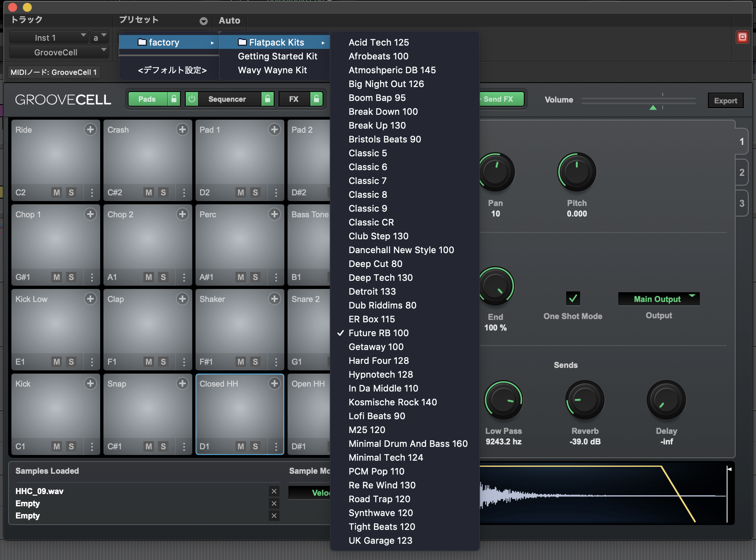Toggle the Sequencer power icon
The width and height of the screenshot is (756, 560).
(x=192, y=99)
